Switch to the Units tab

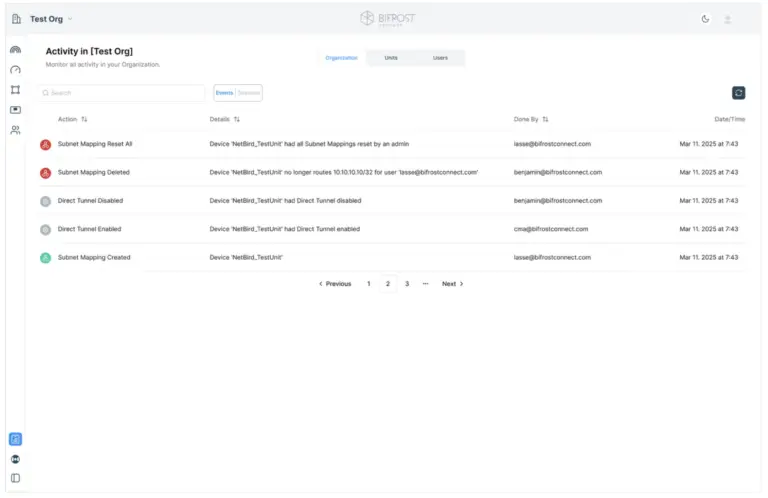[391, 58]
